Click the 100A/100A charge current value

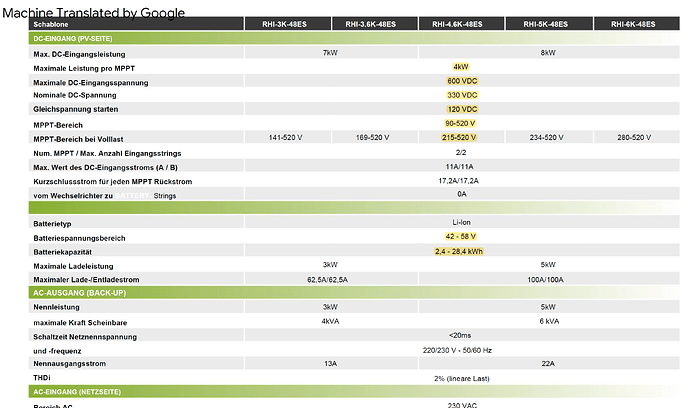[545, 279]
